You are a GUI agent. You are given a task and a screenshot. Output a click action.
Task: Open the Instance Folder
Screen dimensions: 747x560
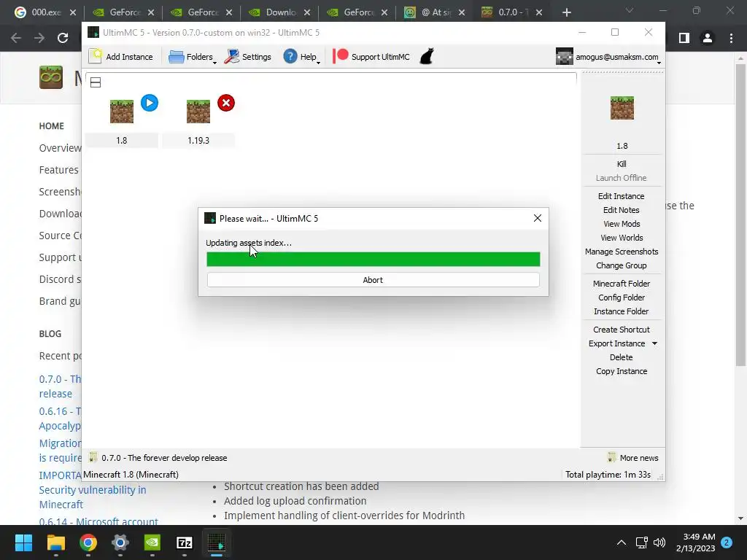tap(622, 311)
